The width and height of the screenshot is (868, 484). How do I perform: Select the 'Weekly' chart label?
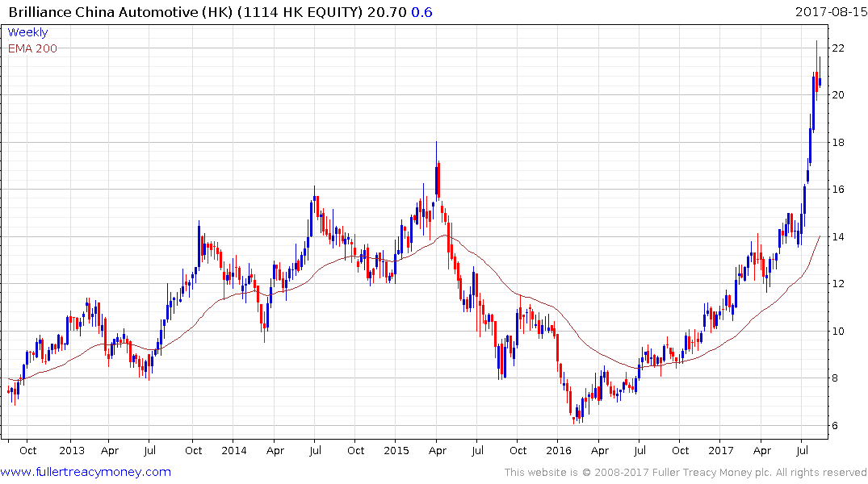pos(27,32)
